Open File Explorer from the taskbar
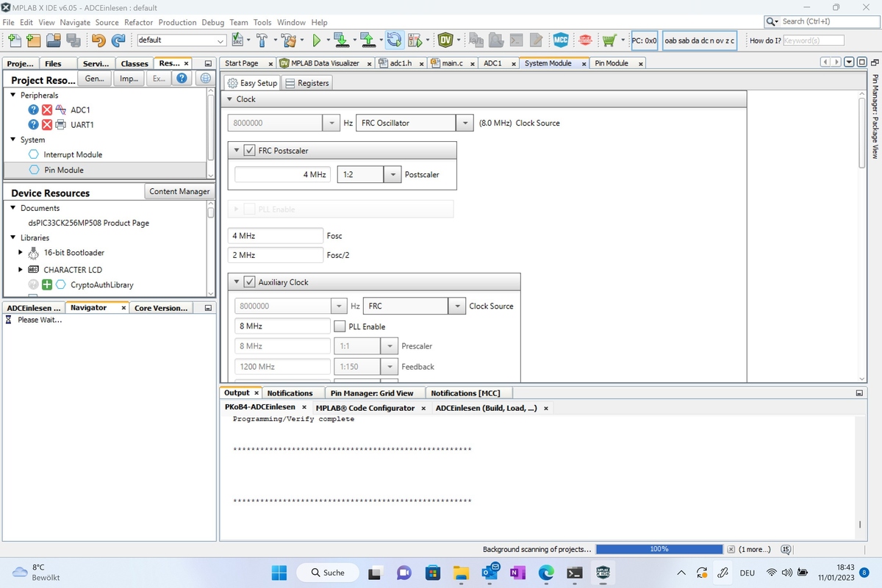The height and width of the screenshot is (588, 882). 461,573
